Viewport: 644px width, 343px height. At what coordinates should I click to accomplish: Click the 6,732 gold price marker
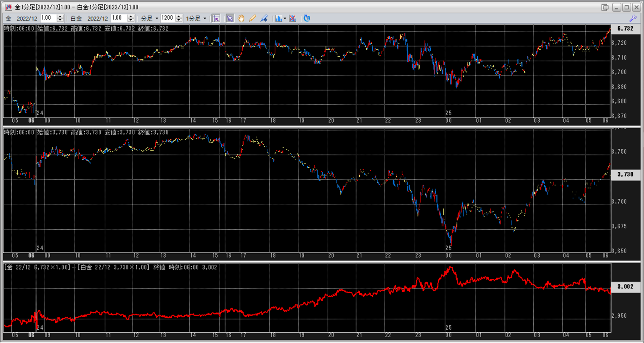[x=625, y=29]
